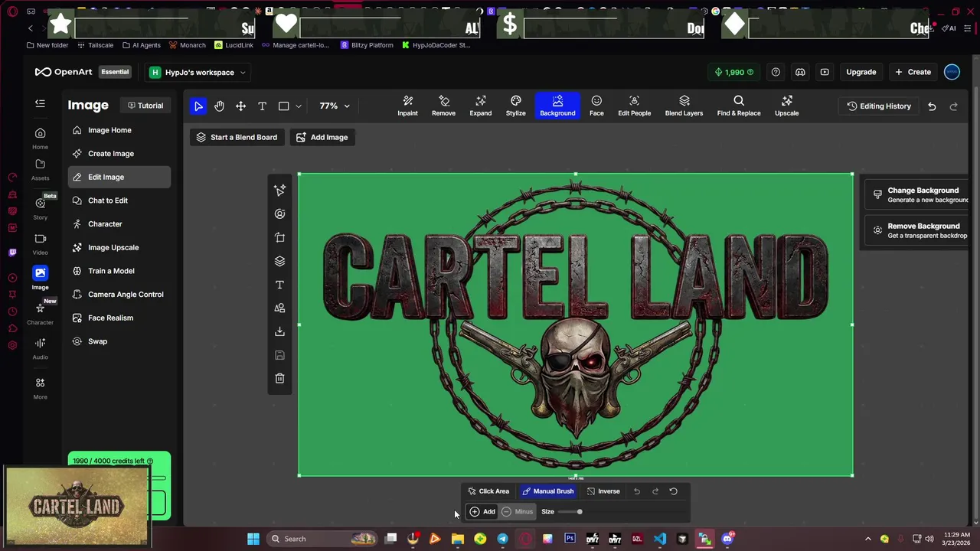Switch to Click Area selection mode

(x=488, y=491)
